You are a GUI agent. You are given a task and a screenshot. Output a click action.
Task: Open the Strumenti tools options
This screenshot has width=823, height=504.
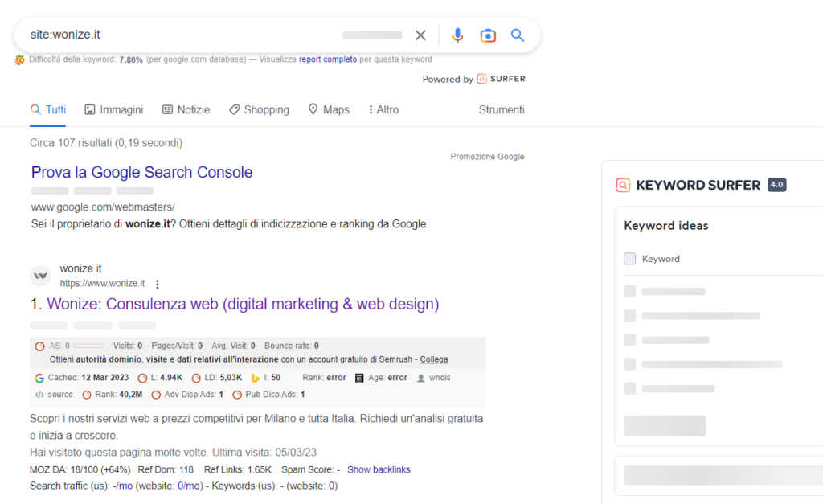point(502,110)
